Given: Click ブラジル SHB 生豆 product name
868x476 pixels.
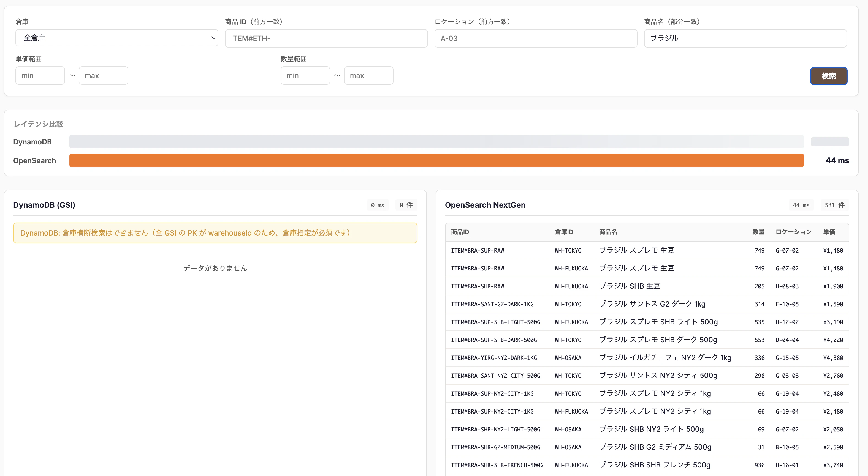Looking at the screenshot, I should pos(630,286).
